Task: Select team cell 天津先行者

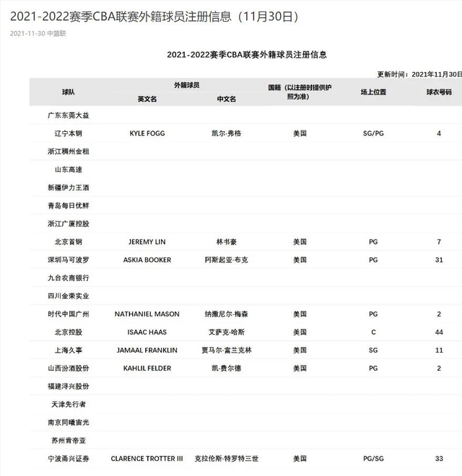Action: click(x=69, y=405)
